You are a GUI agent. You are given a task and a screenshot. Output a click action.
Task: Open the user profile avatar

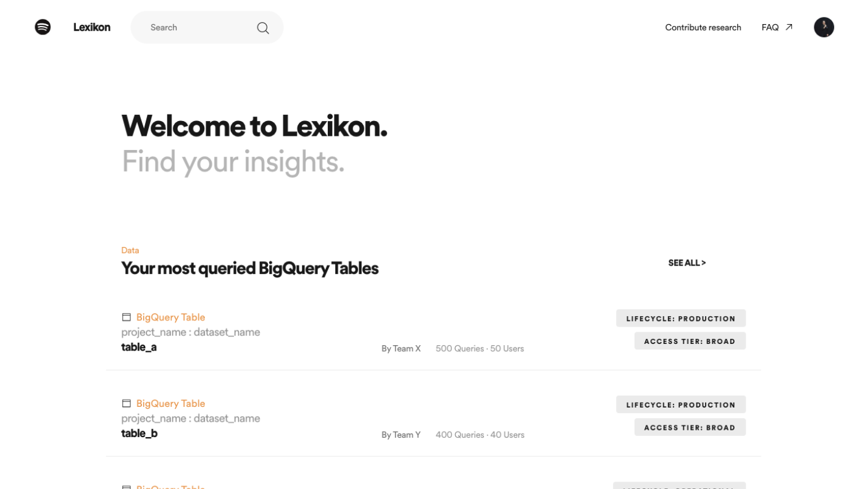[x=824, y=27]
